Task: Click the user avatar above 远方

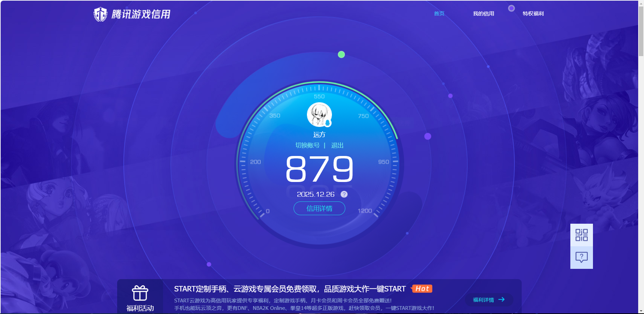Action: point(319,115)
